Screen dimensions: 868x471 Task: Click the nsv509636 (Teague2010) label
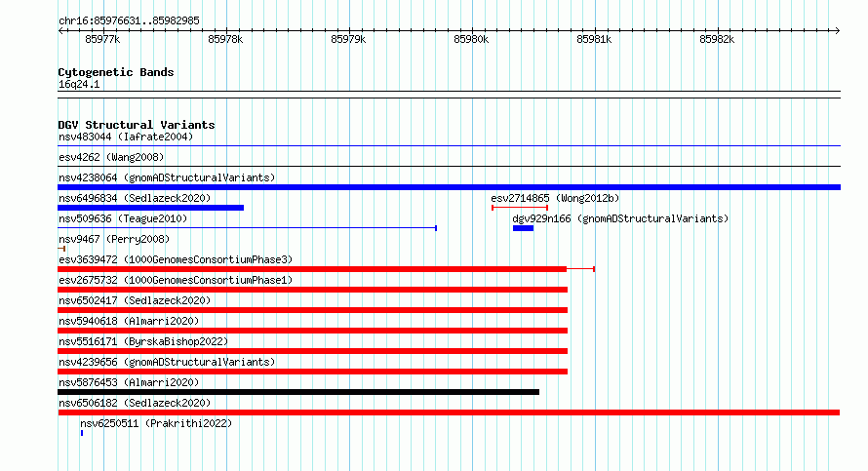(123, 218)
